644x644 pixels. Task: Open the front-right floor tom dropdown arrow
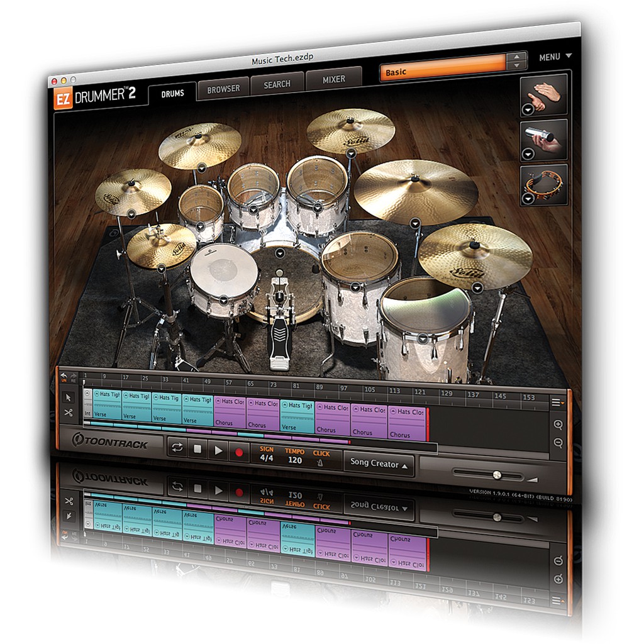tap(423, 339)
